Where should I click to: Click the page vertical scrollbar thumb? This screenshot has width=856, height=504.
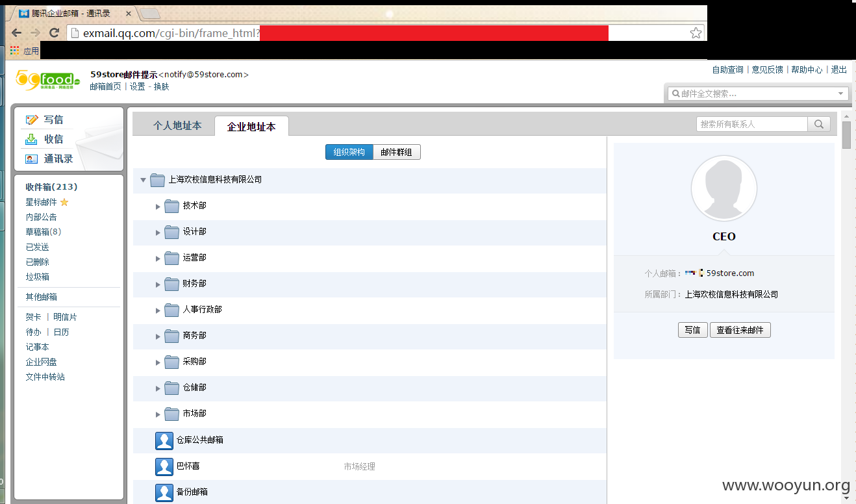coord(846,135)
